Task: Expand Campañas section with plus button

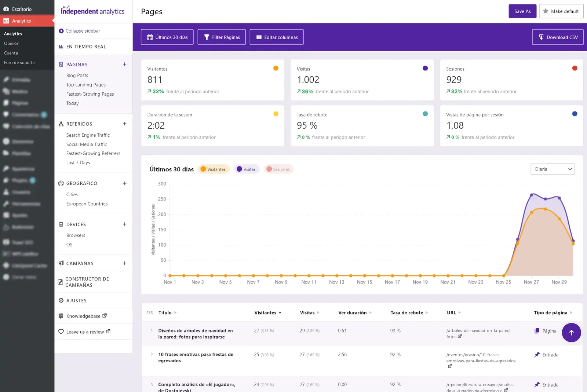Action: click(x=125, y=263)
